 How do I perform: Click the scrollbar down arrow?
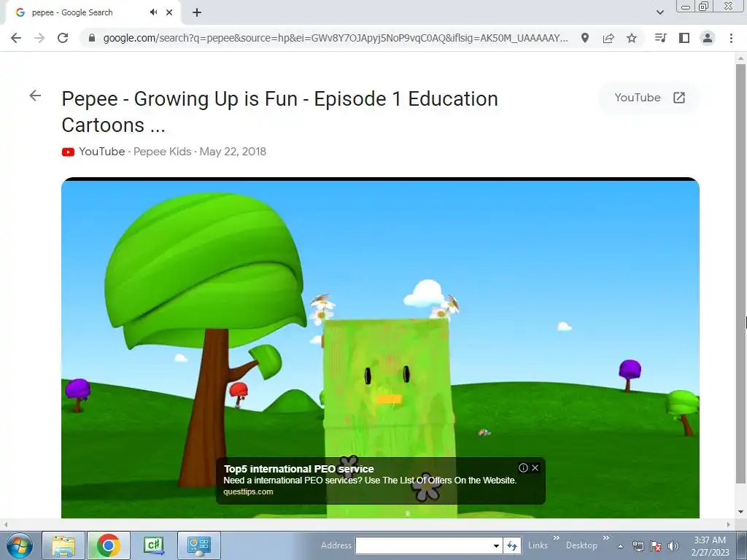click(x=740, y=512)
